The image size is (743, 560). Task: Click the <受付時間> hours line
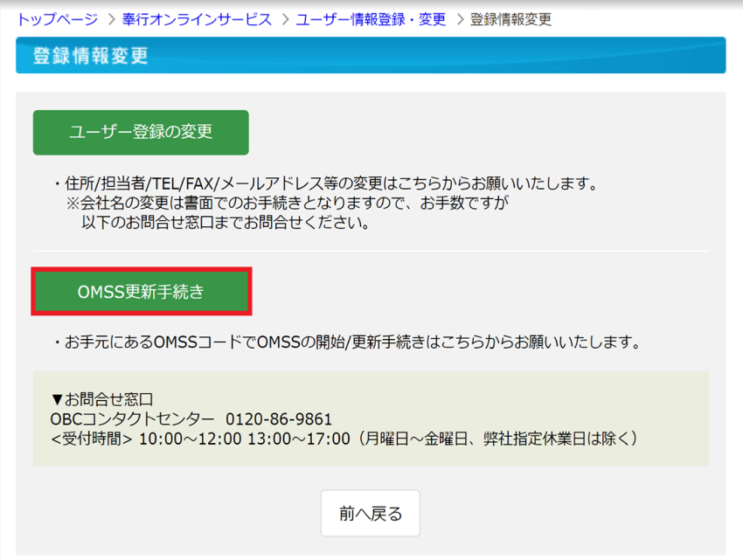344,439
